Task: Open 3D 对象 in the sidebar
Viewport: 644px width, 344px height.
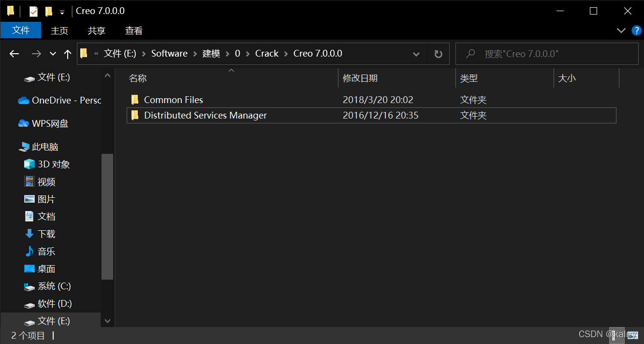Action: coord(47,165)
